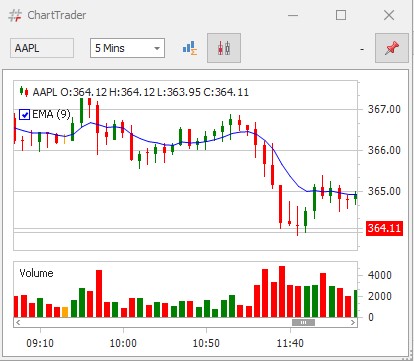The height and width of the screenshot is (361, 414).
Task: Click the 367.00 price axis label
Action: click(384, 109)
